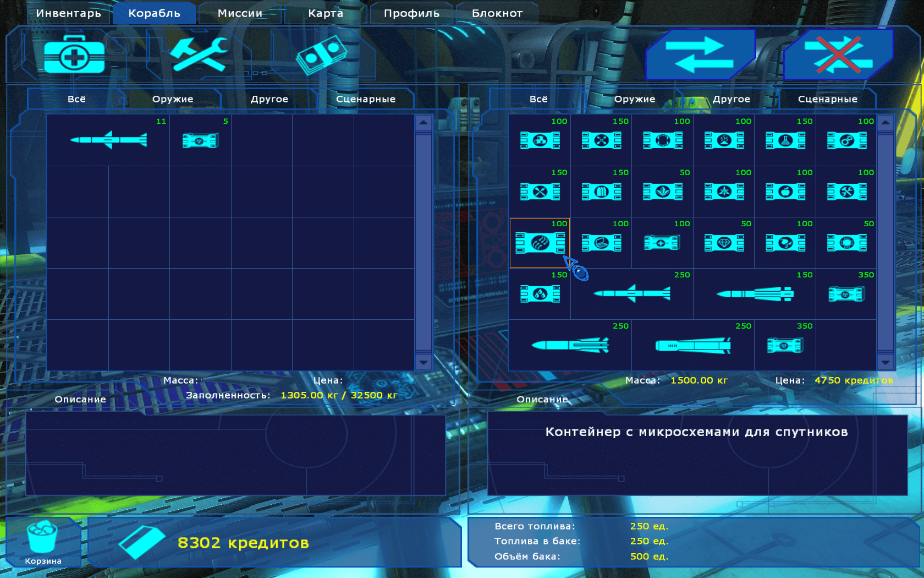Select the shop container with steaming pile icon
The height and width of the screenshot is (578, 924).
[724, 140]
